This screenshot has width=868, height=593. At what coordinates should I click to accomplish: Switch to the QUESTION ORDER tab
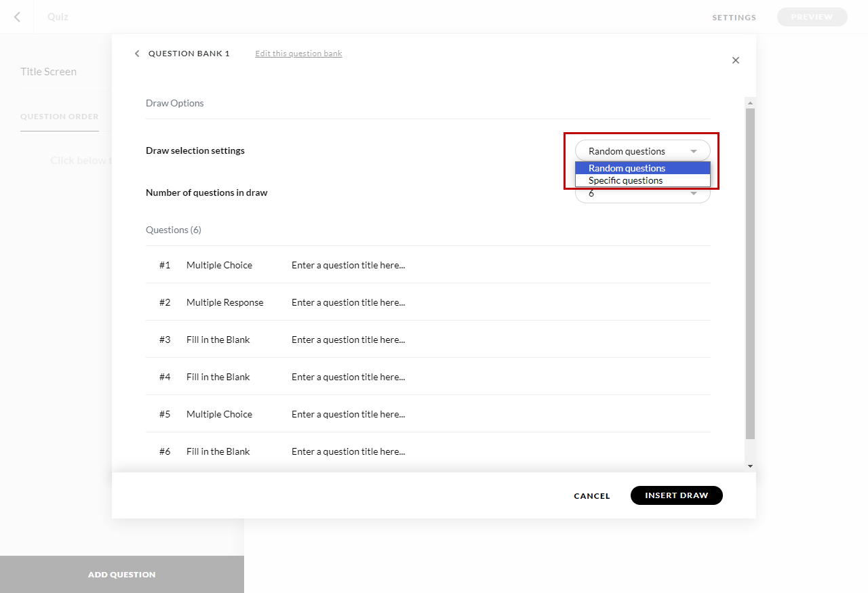(59, 116)
